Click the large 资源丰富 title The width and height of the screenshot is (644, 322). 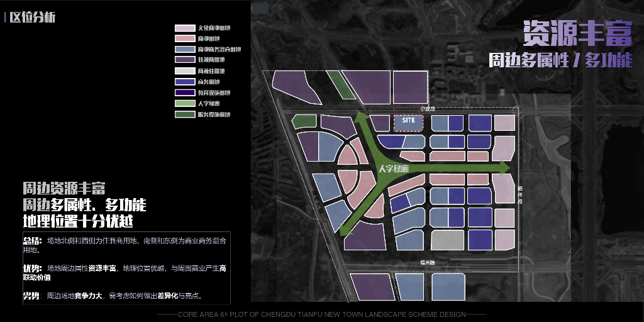[x=577, y=34]
